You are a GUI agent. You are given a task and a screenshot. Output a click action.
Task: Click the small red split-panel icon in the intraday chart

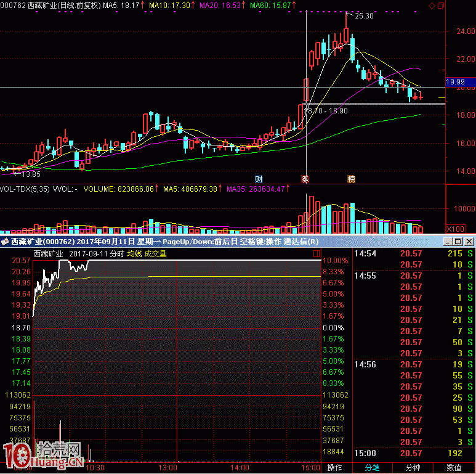[x=317, y=253]
